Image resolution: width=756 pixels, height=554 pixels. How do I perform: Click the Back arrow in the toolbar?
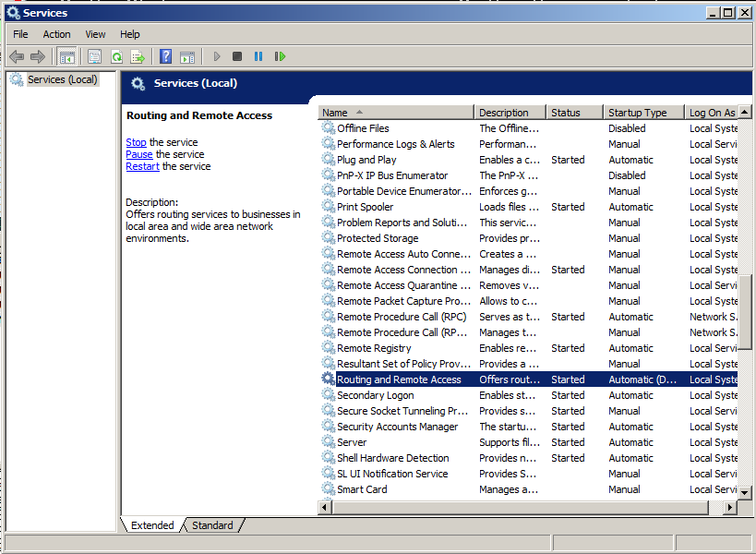point(17,56)
